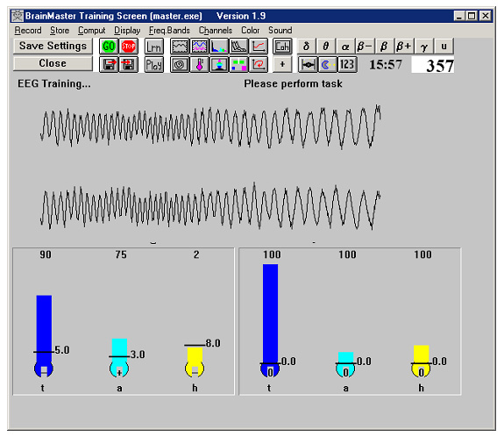
Task: Click the red STOP sign icon
Action: pyautogui.click(x=128, y=47)
